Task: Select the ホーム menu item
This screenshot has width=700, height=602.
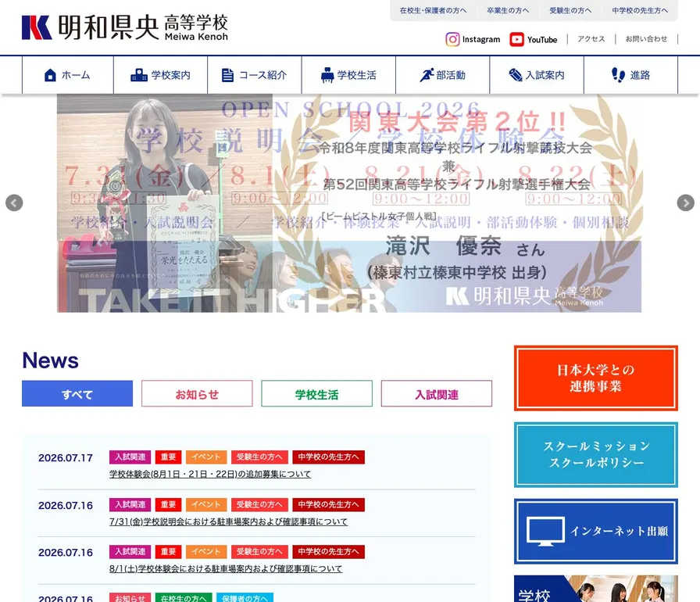Action: 68,75
